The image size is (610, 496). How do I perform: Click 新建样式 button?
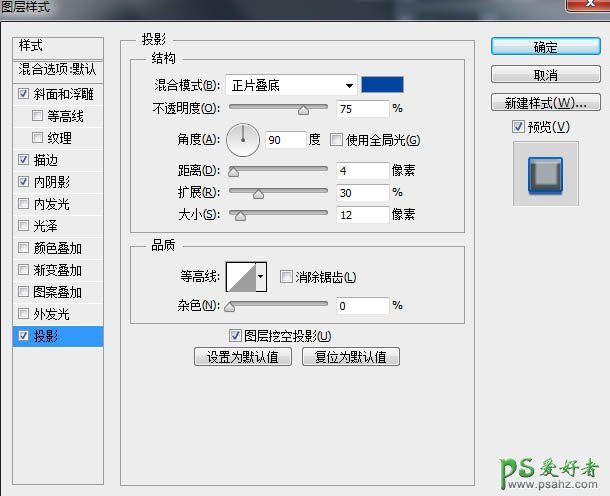546,103
